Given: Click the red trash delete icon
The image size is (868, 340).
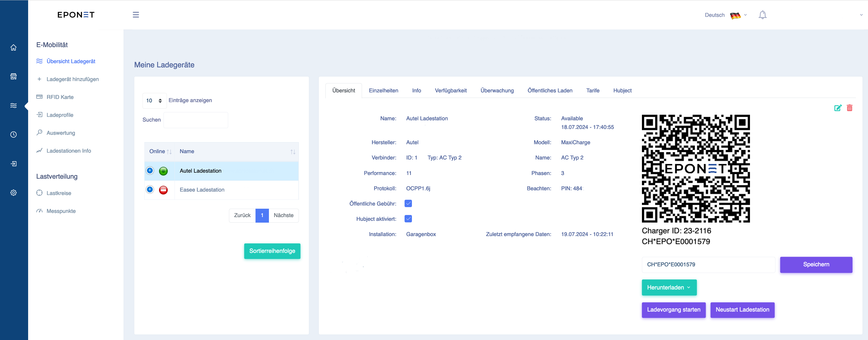Looking at the screenshot, I should pos(849,108).
